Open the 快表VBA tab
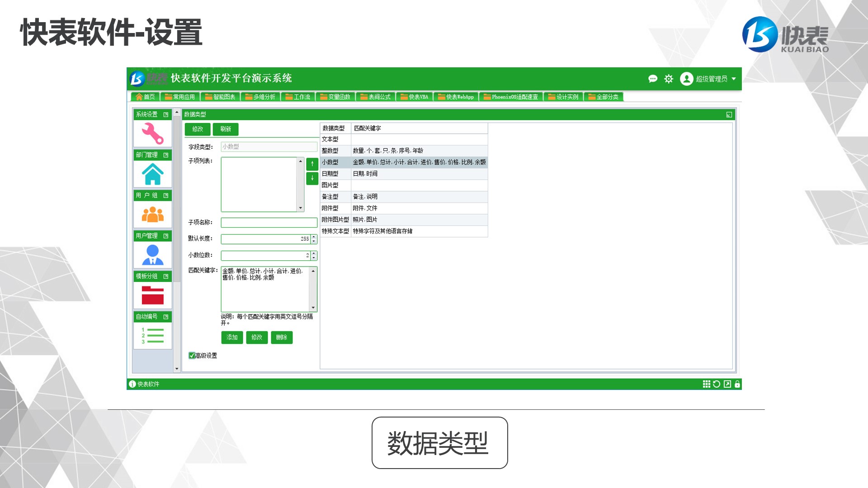Viewport: 868px width, 488px height. pyautogui.click(x=414, y=97)
